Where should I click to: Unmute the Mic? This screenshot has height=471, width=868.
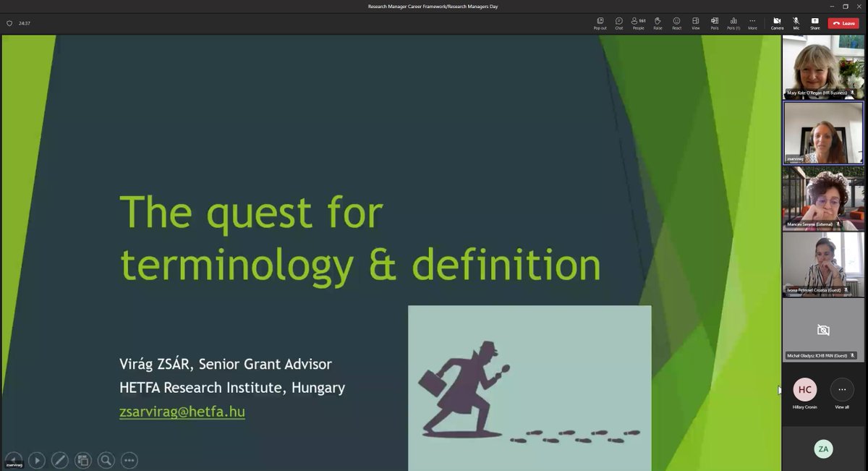tap(796, 23)
